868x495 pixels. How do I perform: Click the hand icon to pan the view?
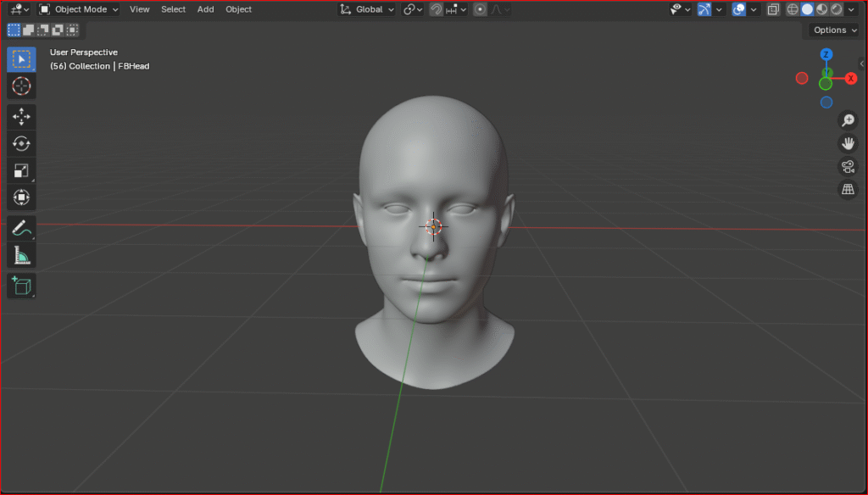tap(847, 143)
